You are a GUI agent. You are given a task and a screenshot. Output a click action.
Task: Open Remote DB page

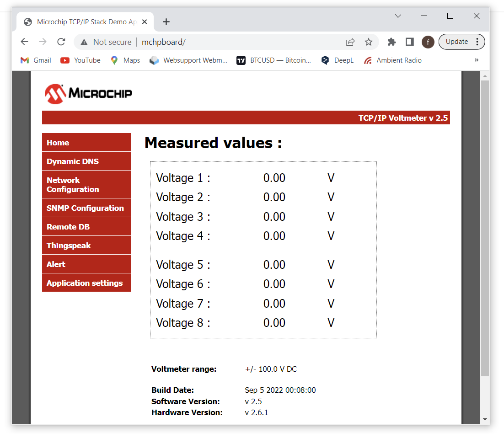tap(86, 227)
